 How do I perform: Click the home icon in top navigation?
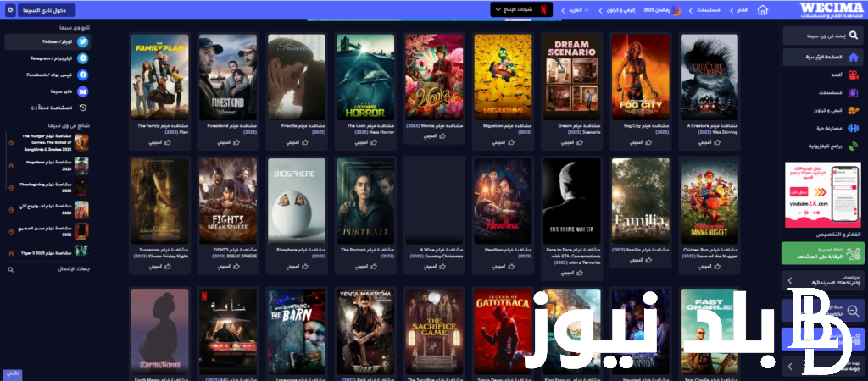(763, 10)
